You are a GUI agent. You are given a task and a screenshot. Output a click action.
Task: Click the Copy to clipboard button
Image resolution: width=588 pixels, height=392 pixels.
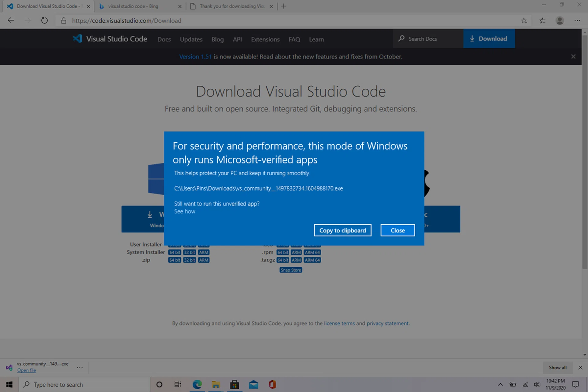[342, 230]
